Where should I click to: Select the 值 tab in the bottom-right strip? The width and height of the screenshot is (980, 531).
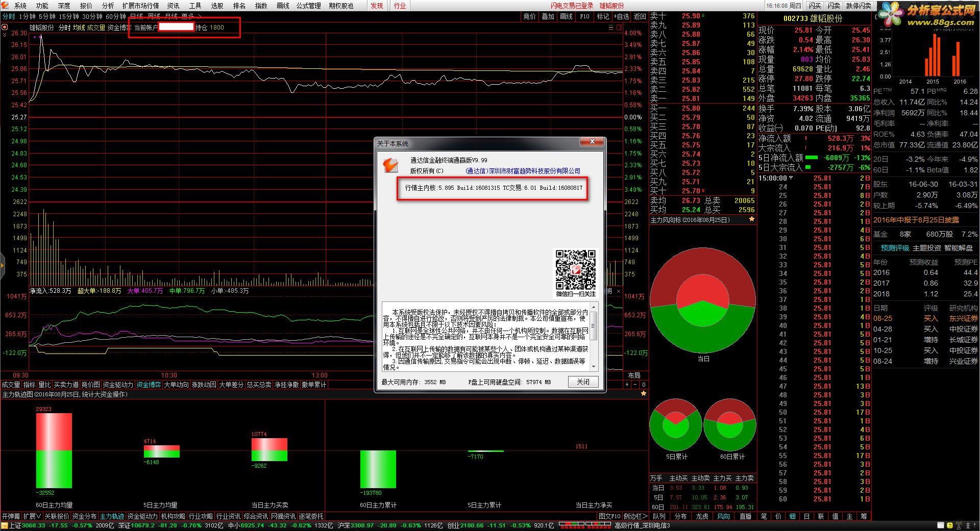(835, 517)
